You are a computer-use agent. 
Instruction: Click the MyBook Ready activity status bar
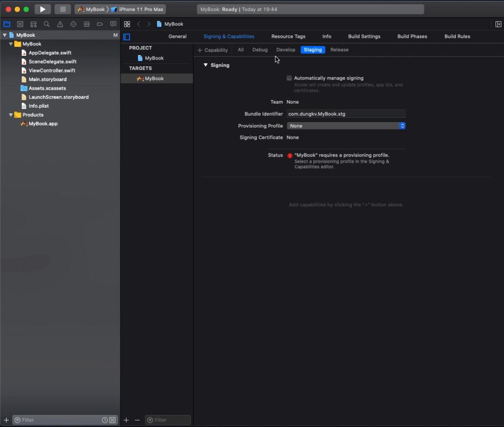click(310, 9)
